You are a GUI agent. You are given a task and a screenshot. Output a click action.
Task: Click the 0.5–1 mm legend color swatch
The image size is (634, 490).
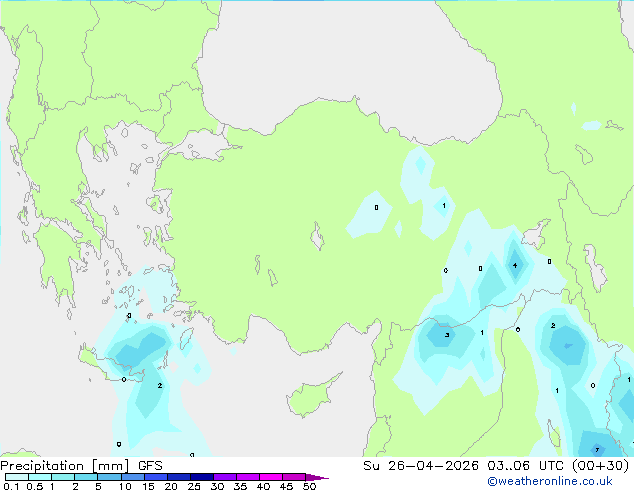pyautogui.click(x=40, y=477)
